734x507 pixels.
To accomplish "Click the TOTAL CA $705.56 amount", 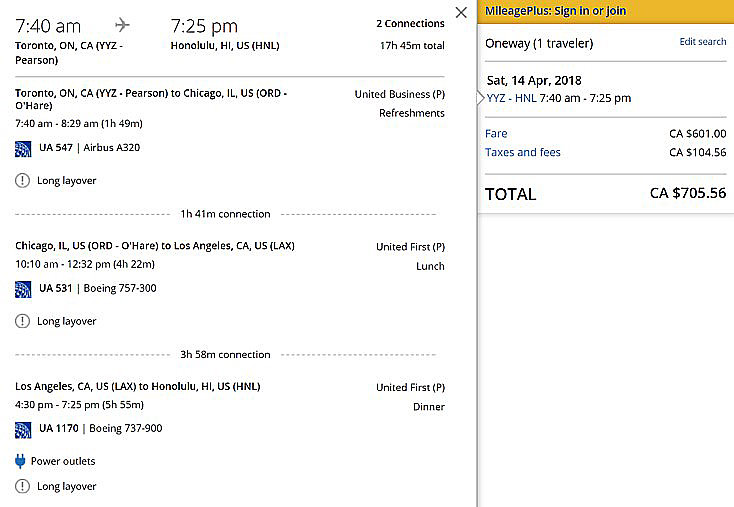I will tap(687, 194).
